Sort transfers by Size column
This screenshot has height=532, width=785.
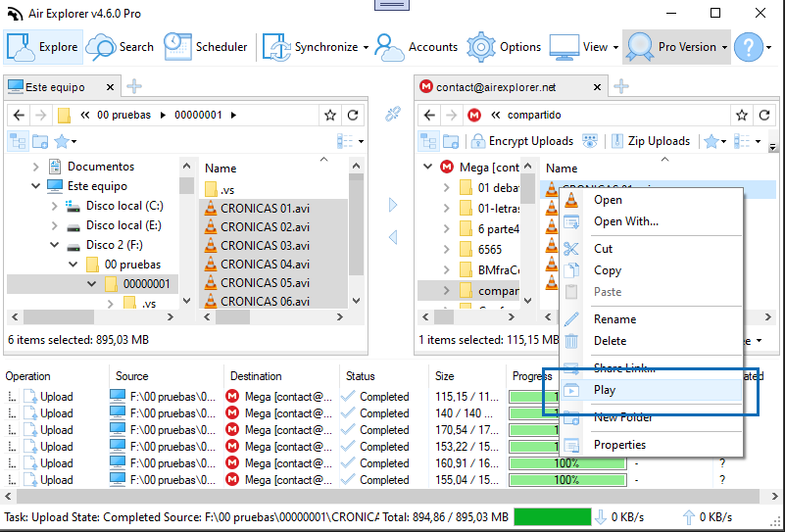point(467,376)
